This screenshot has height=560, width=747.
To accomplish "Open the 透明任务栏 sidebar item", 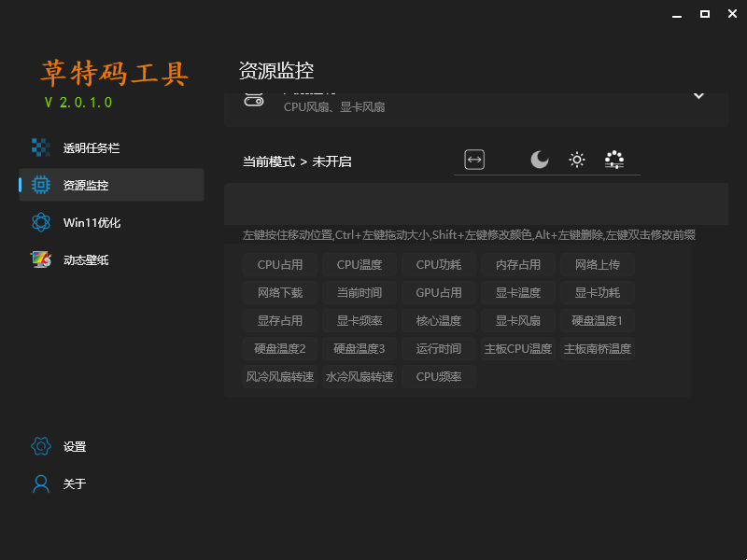I will [x=92, y=147].
